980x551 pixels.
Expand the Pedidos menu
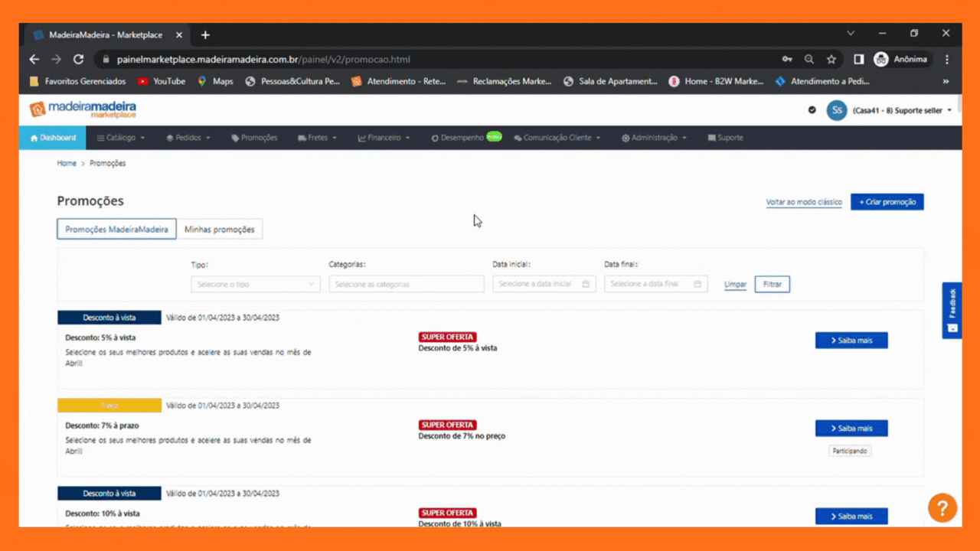click(188, 138)
